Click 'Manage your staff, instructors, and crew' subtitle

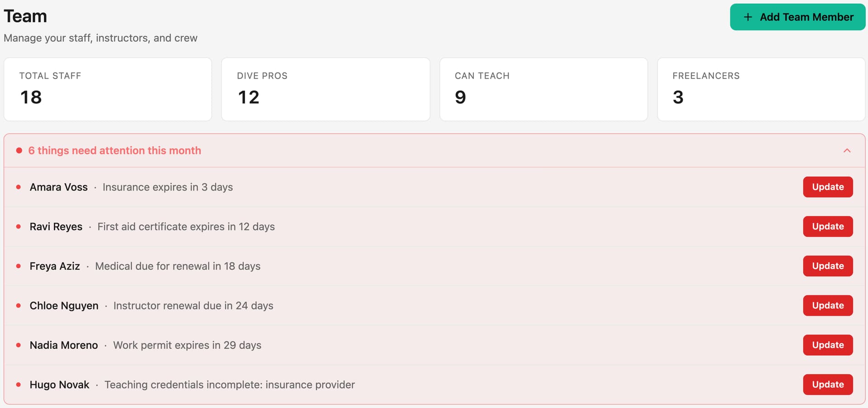100,38
